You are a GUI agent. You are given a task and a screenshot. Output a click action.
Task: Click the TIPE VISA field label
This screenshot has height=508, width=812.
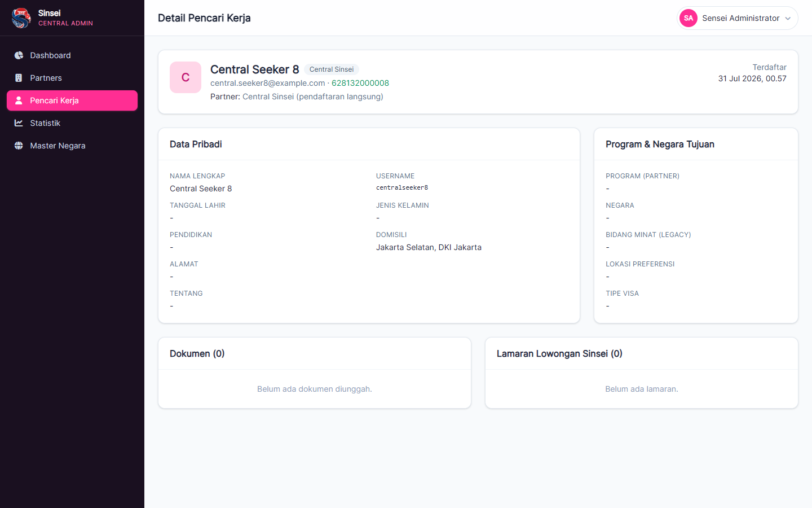tap(622, 294)
